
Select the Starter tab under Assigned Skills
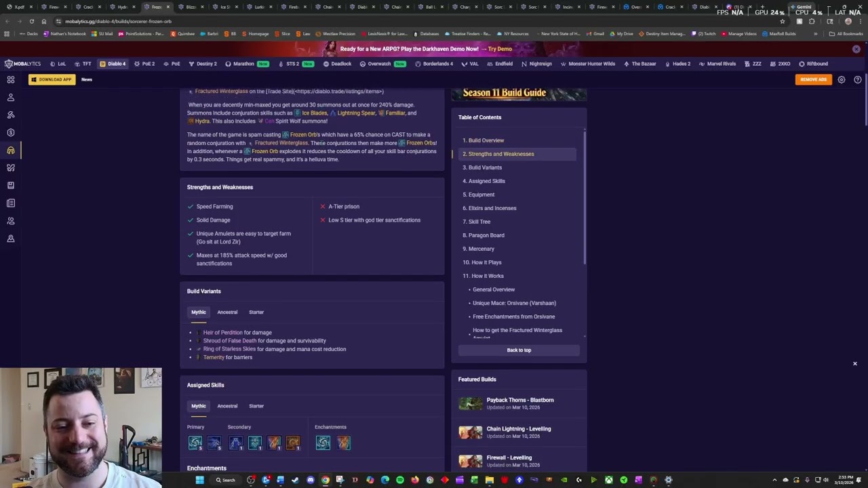[x=256, y=406]
